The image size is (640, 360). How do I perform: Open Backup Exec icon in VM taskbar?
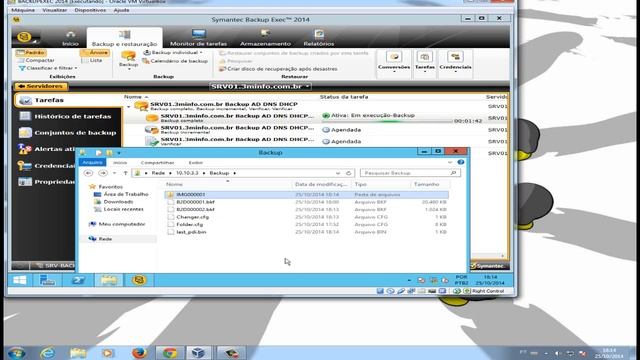[139, 280]
